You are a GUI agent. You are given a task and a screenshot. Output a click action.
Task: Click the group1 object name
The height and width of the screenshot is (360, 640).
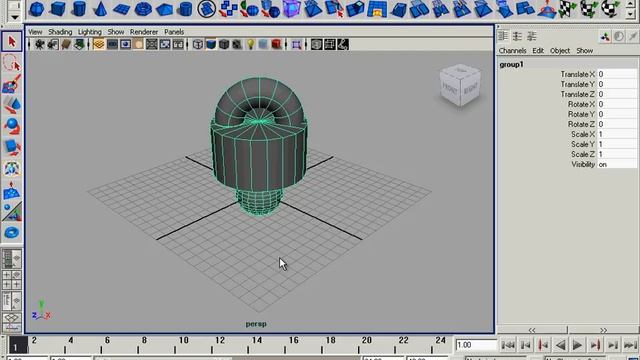click(x=511, y=64)
